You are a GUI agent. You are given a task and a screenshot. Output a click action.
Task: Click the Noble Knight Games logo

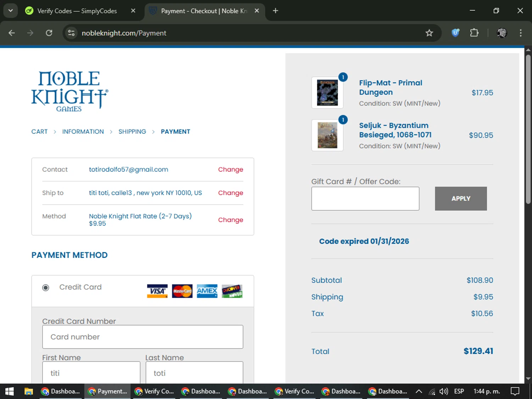point(70,92)
